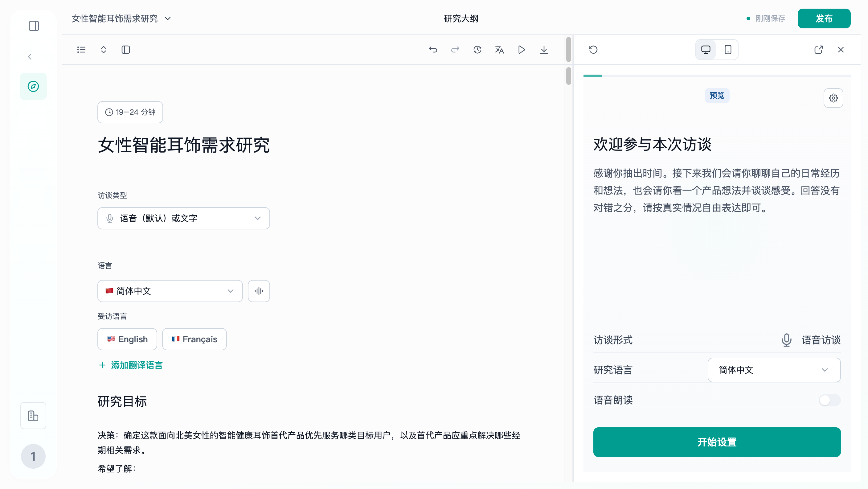Open preview settings gear
This screenshot has height=489, width=868.
(x=833, y=98)
